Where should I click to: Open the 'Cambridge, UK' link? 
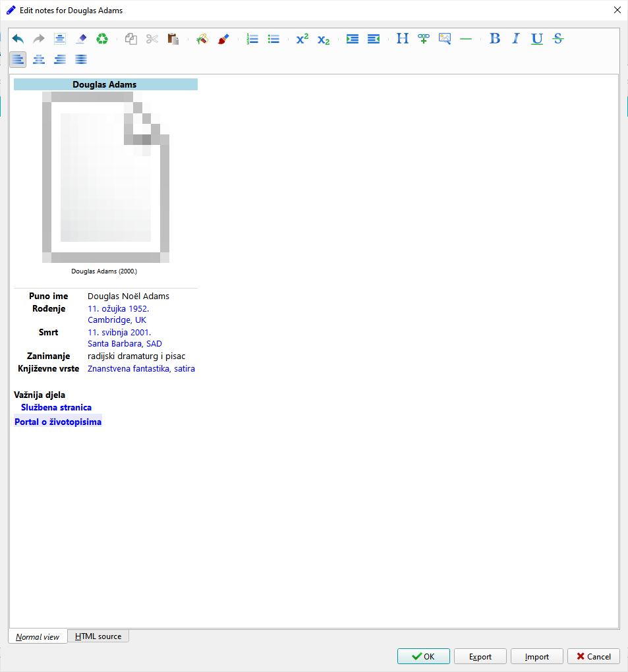coord(117,320)
